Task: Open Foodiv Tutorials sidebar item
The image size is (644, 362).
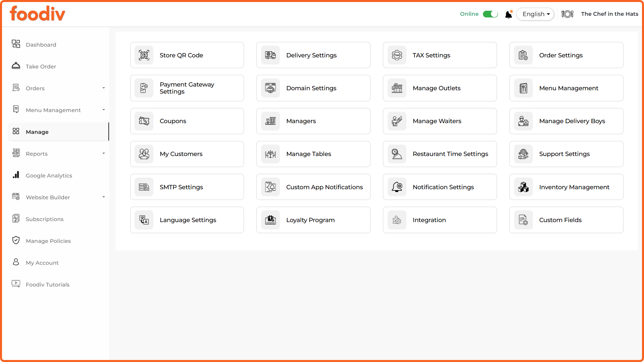Action: pyautogui.click(x=58, y=285)
